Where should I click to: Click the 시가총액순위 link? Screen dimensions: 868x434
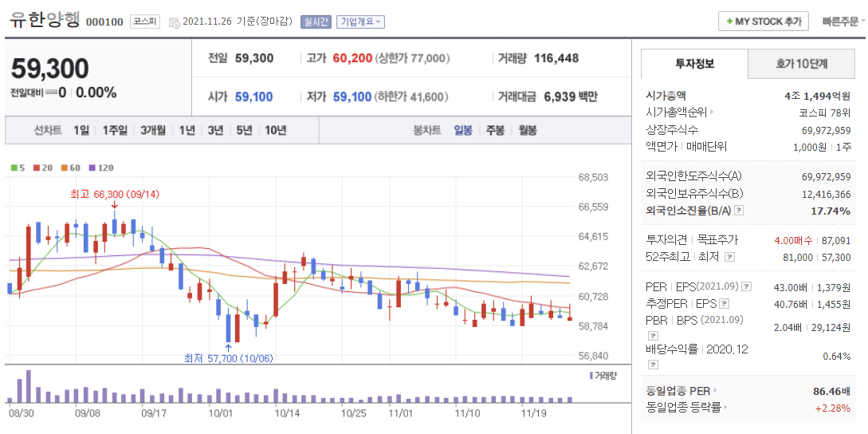677,112
